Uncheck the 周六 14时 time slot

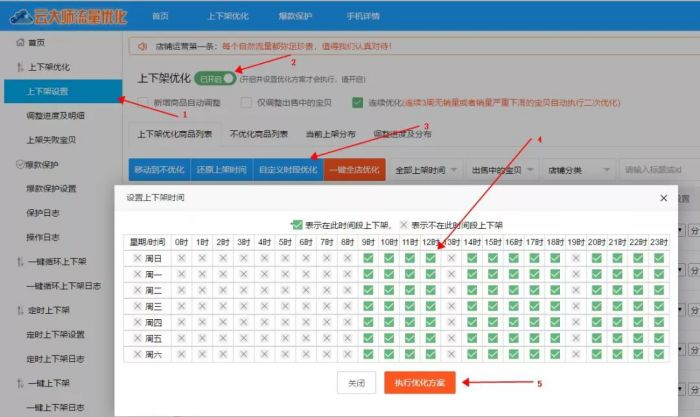(x=472, y=354)
